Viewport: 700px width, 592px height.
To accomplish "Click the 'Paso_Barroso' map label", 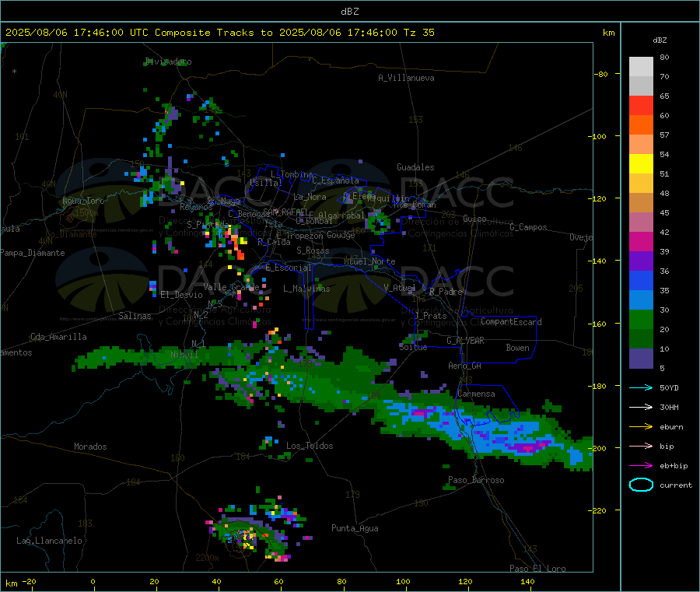I will [476, 480].
